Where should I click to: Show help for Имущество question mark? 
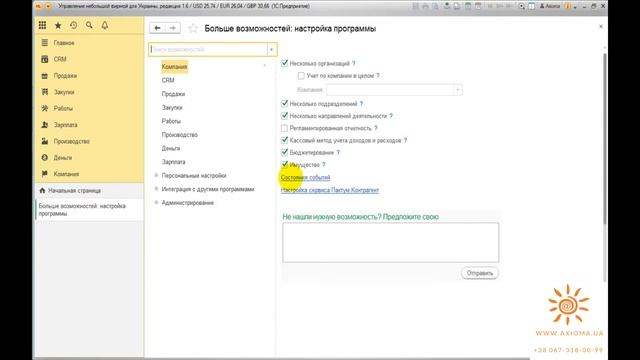point(324,164)
